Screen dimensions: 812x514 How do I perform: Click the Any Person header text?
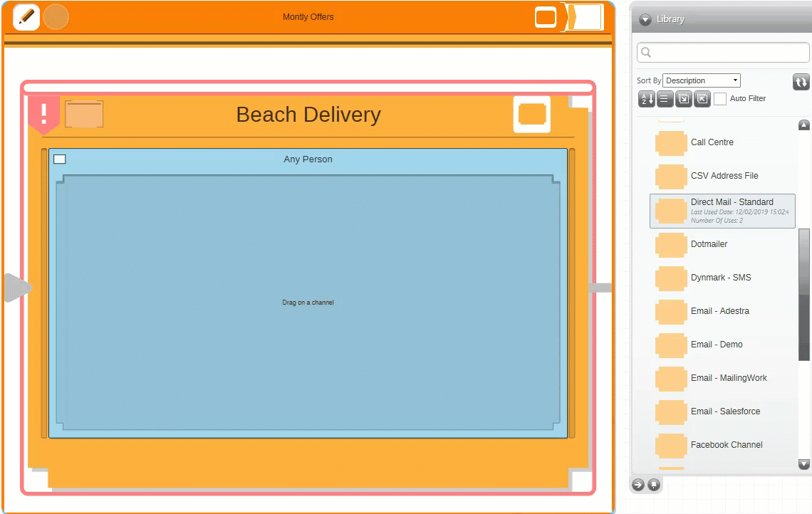pos(308,159)
